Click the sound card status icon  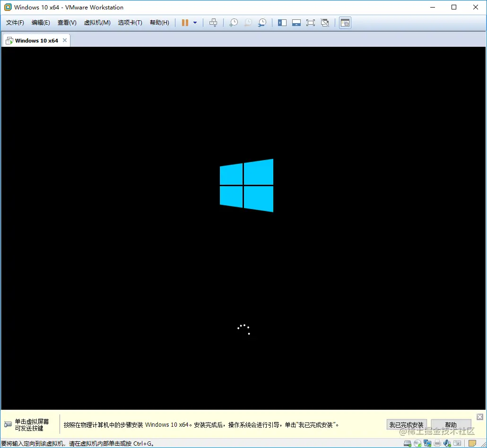coord(447,443)
